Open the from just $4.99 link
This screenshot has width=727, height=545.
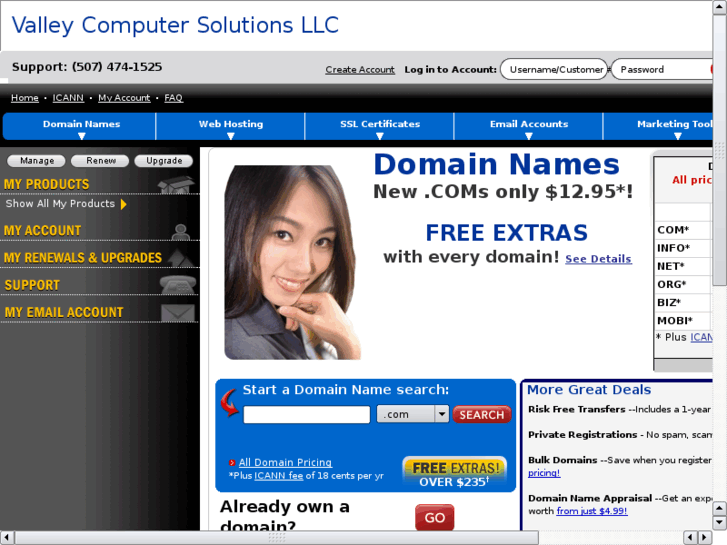pyautogui.click(x=592, y=511)
